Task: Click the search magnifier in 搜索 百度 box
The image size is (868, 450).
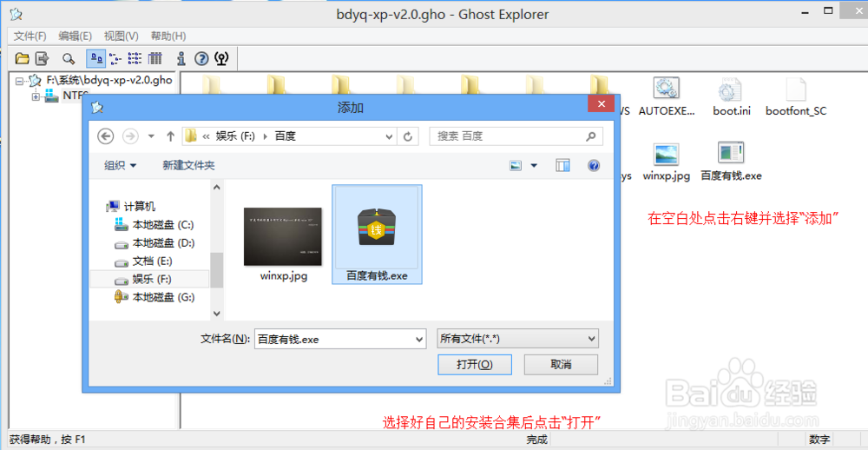Action: [590, 136]
